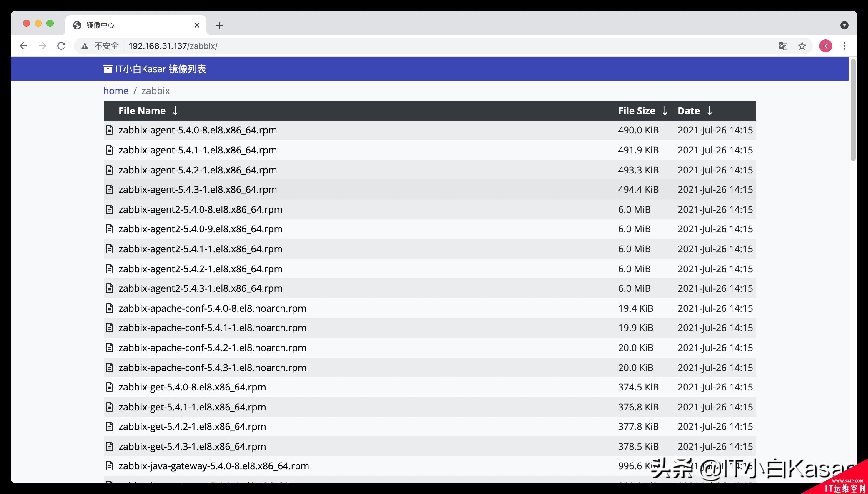Image resolution: width=868 pixels, height=494 pixels.
Task: Go back with the browser back arrow
Action: (x=23, y=46)
